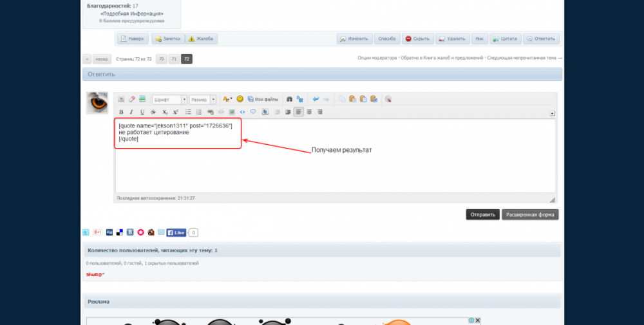Toggle bold formatting in the editor
The height and width of the screenshot is (325, 644).
pos(120,112)
